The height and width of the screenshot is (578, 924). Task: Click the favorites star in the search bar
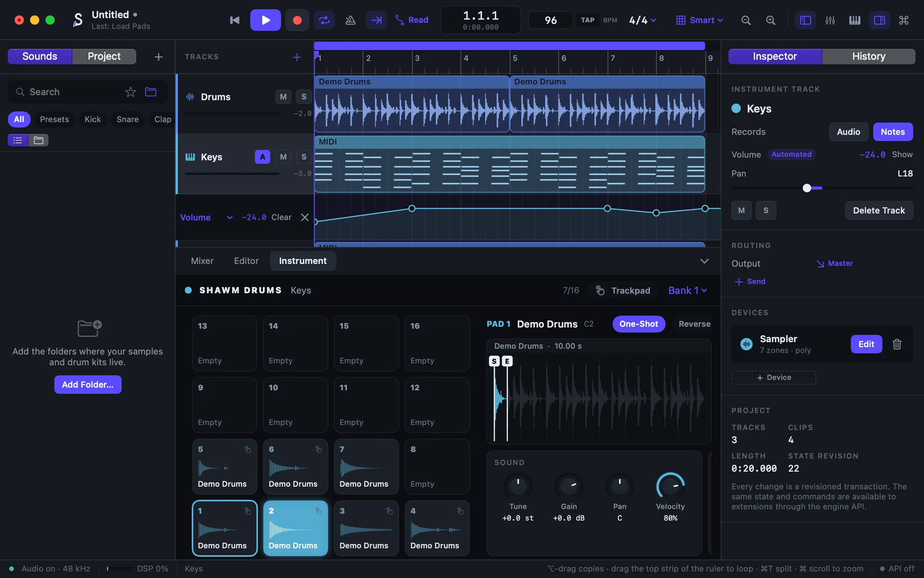pos(131,92)
